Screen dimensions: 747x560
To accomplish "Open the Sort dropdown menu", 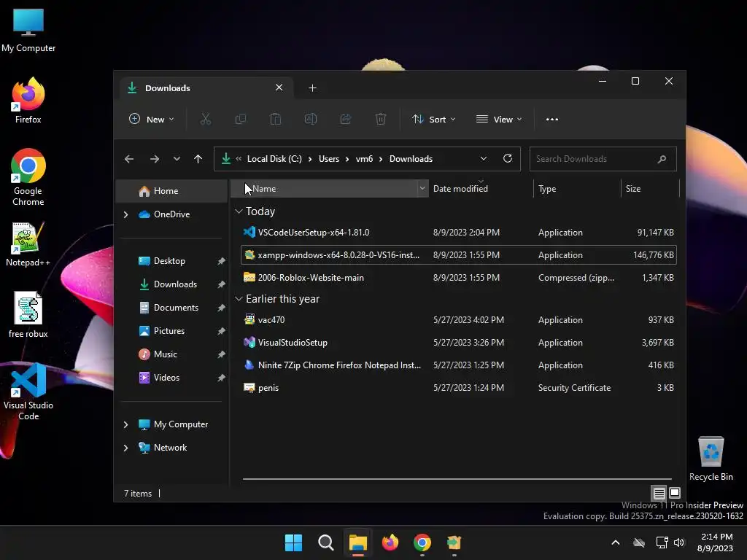I will pos(433,119).
